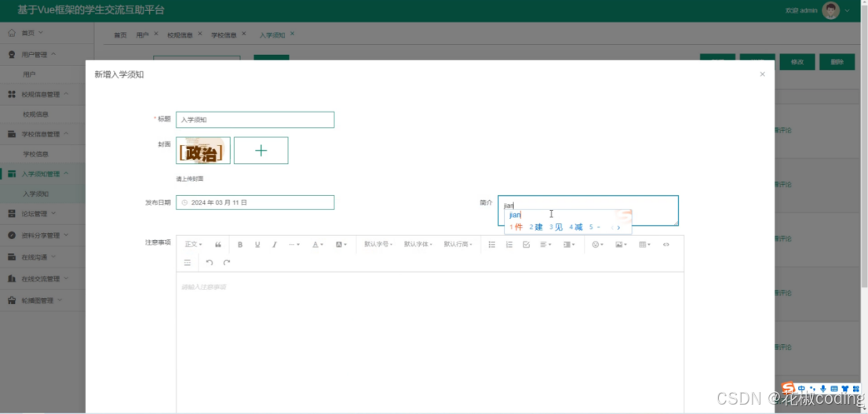Open the 发布日期 date picker
Viewport: 868px width, 414px height.
tap(255, 202)
